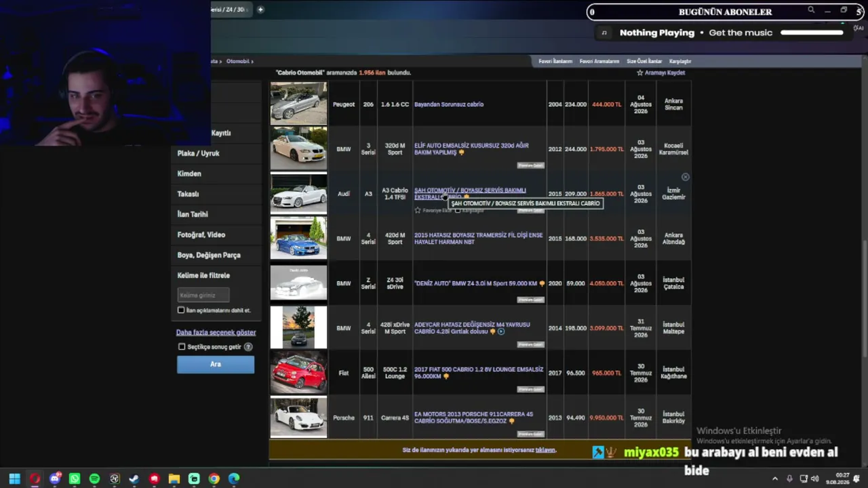The width and height of the screenshot is (868, 488).
Task: Click the Otomobil breadcrumb link
Action: tap(238, 61)
